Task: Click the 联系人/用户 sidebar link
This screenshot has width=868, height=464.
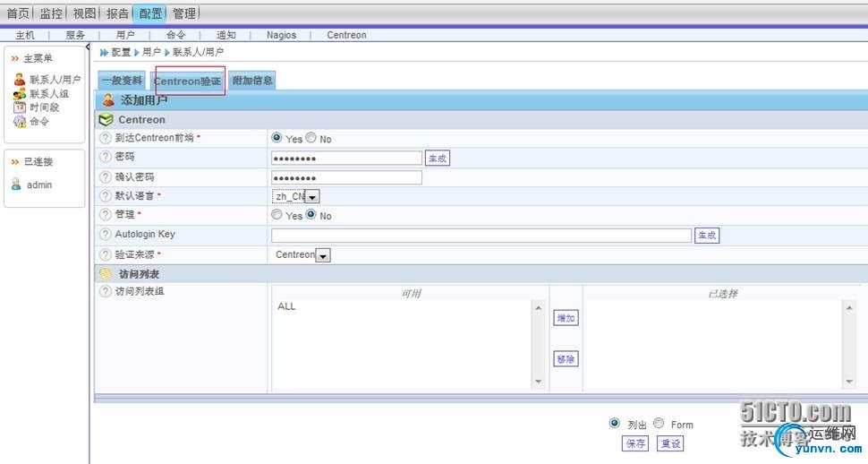Action: 55,80
